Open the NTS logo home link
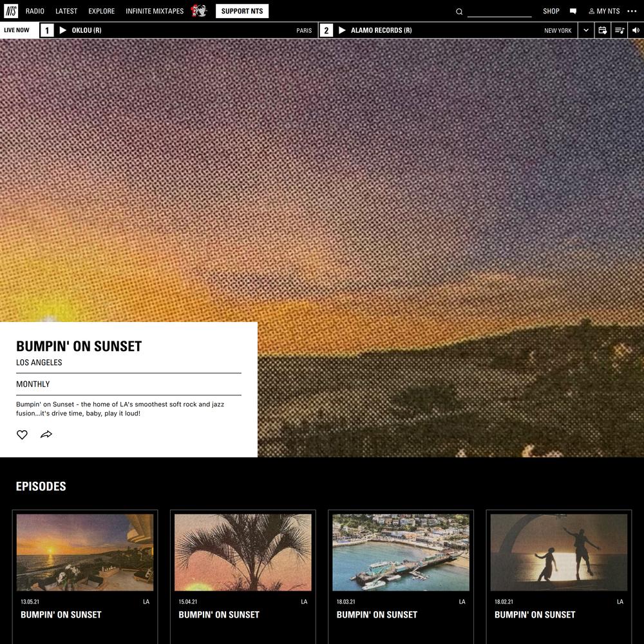 pyautogui.click(x=11, y=11)
